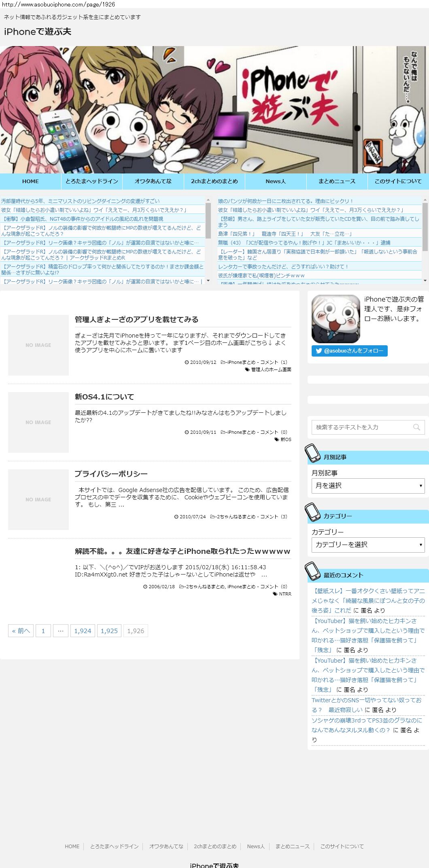429x868 pixels.
Task: Open the 月を選択 monthly archive dropdown
Action: (x=368, y=486)
